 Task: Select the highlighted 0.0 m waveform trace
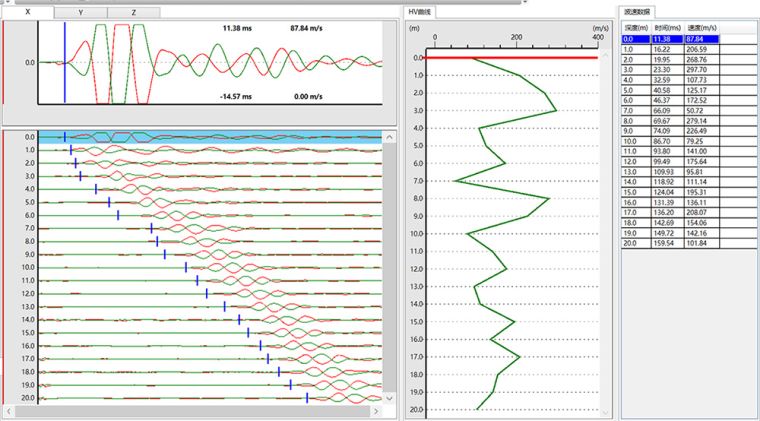220,137
